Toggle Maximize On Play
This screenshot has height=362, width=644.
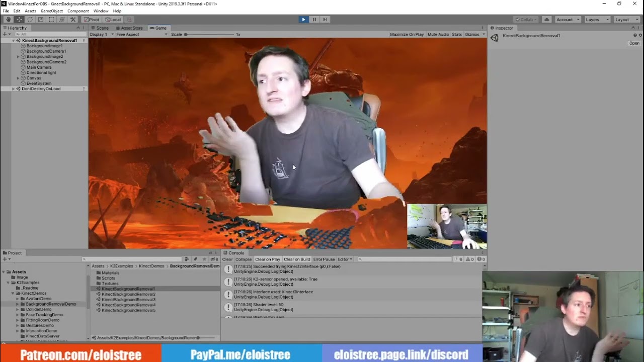[407, 34]
